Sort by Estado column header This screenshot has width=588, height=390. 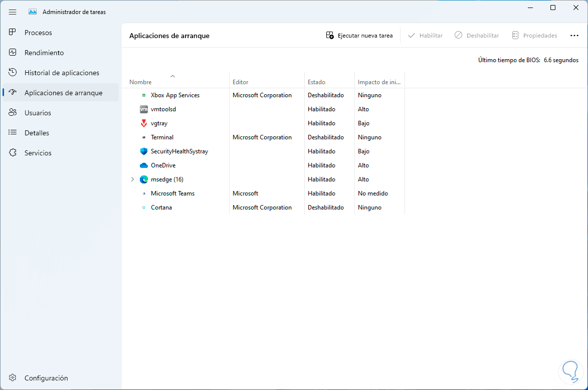[x=316, y=82]
